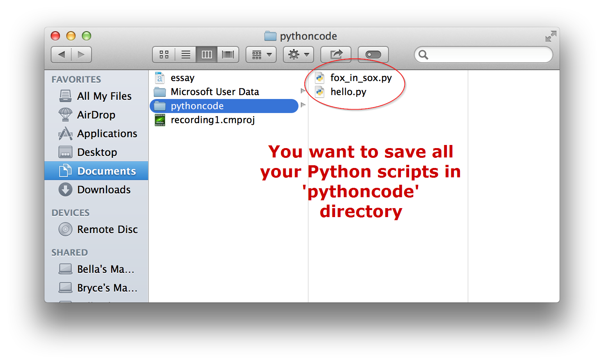Select Downloads in the sidebar
This screenshot has width=604, height=364.
click(104, 190)
